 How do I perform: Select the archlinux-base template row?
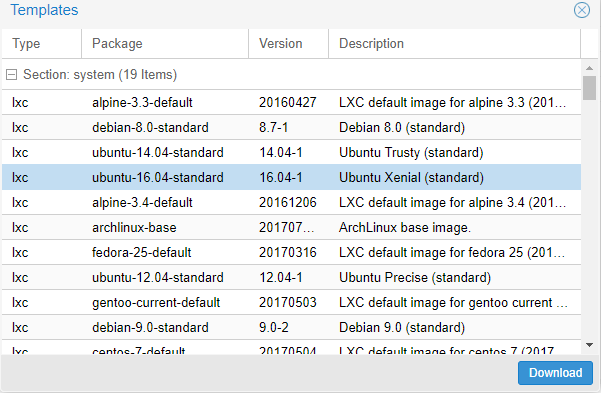click(291, 227)
